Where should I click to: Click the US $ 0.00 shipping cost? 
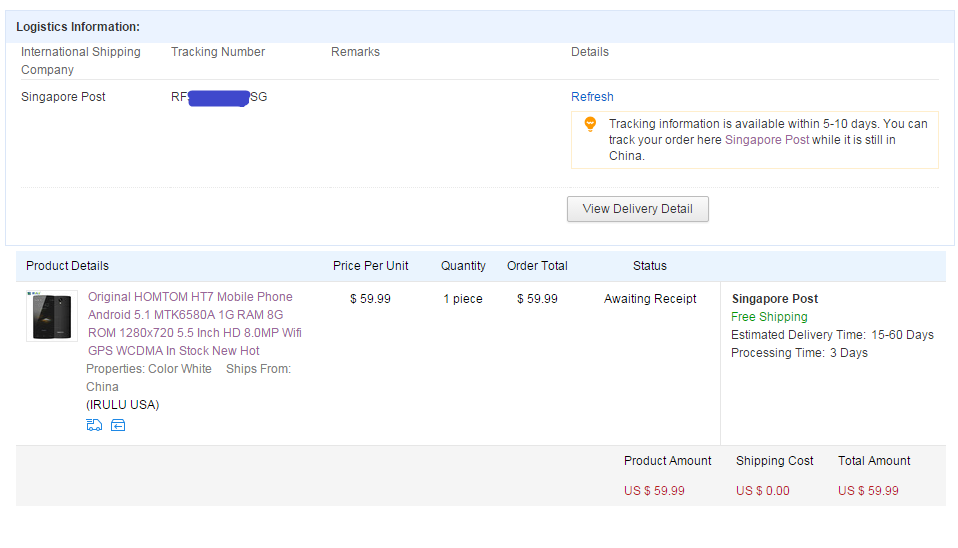(762, 491)
